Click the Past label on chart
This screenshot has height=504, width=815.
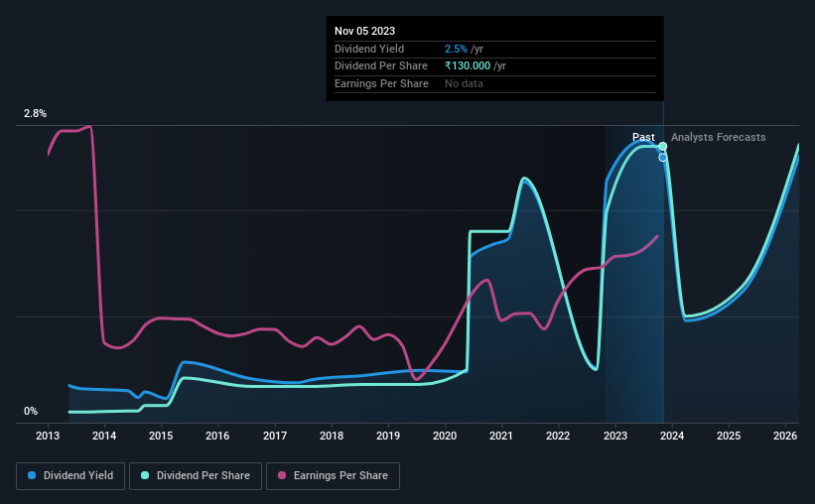tap(643, 137)
